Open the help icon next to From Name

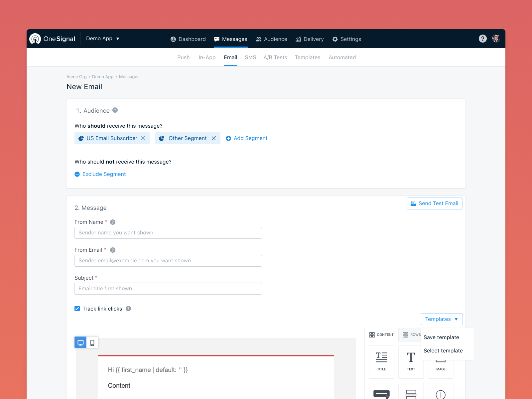click(x=113, y=222)
